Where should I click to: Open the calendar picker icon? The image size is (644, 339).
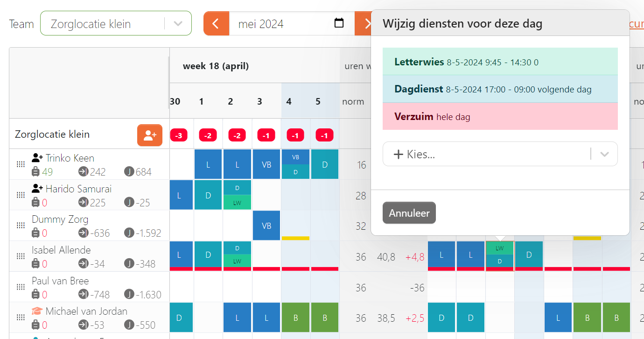click(339, 23)
